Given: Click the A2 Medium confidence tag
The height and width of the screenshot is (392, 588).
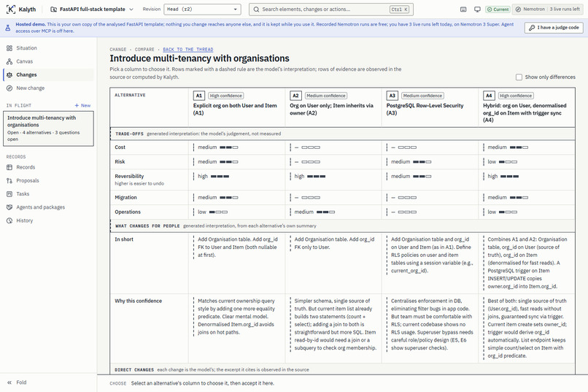Looking at the screenshot, I should tap(326, 96).
